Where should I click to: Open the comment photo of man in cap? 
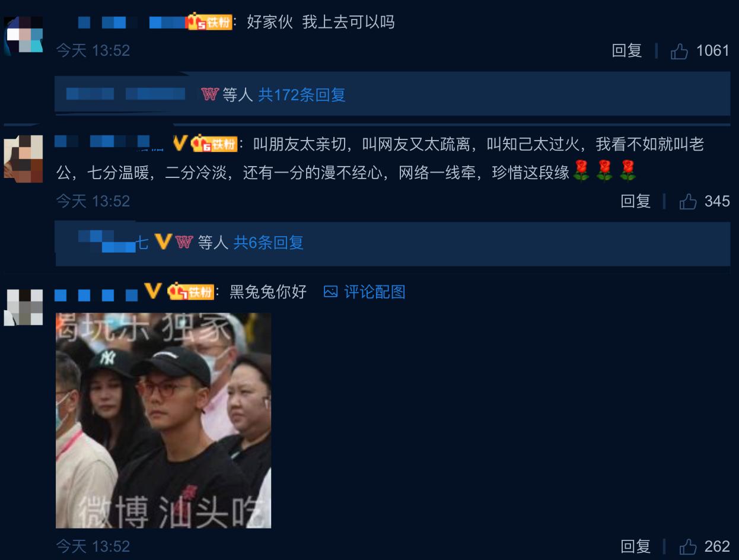pos(163,421)
